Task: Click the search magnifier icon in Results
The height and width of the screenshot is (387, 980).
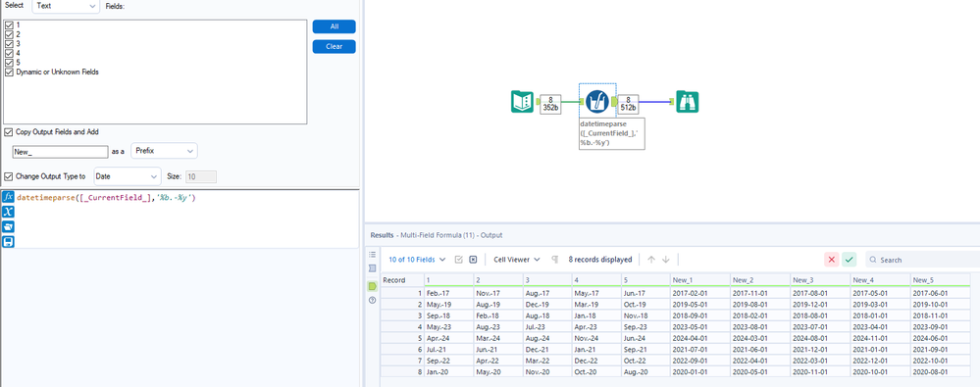Action: [873, 260]
